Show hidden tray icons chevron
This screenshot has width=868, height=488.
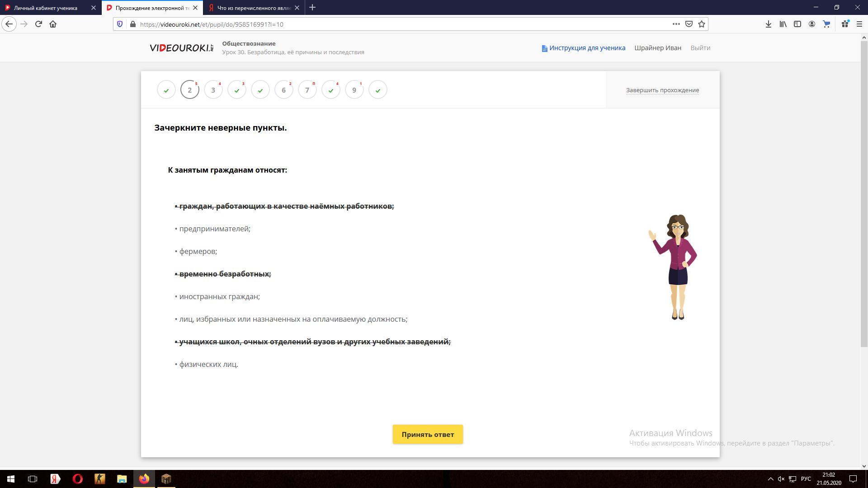pyautogui.click(x=770, y=479)
